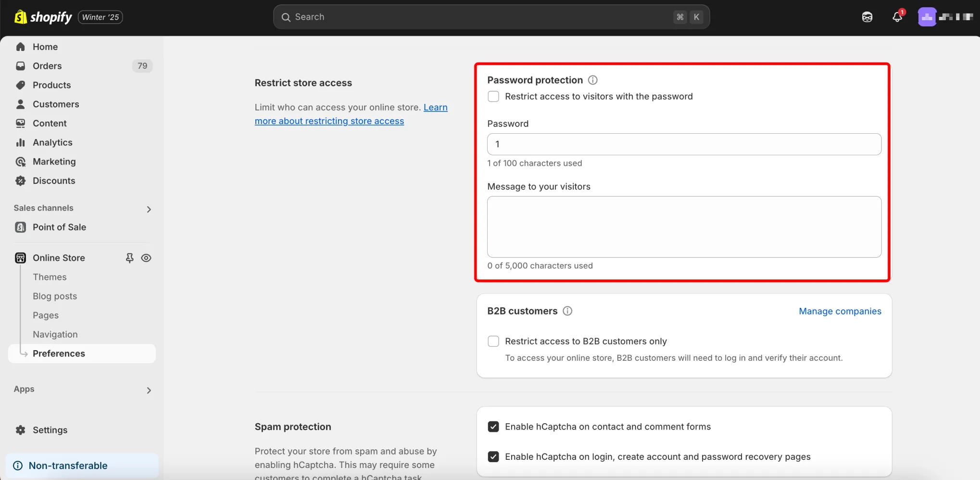Screen dimensions: 980x480
Task: Enable Restrict access to visitors with password
Action: pos(493,96)
